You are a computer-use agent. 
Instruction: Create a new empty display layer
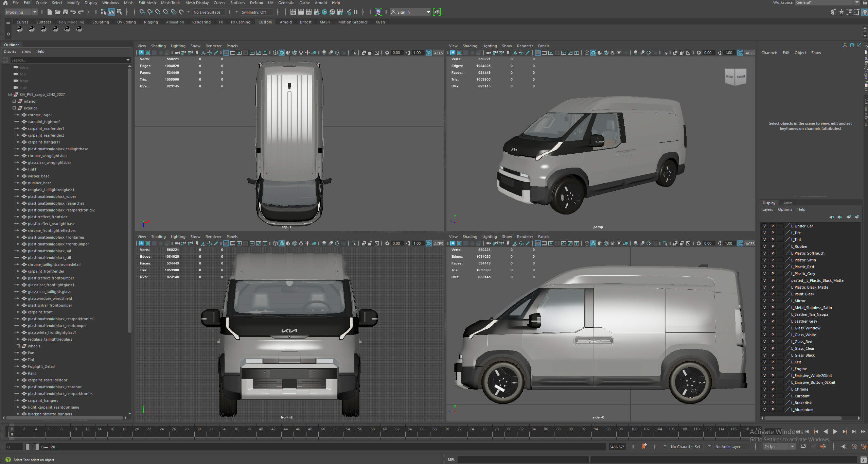[849, 217]
